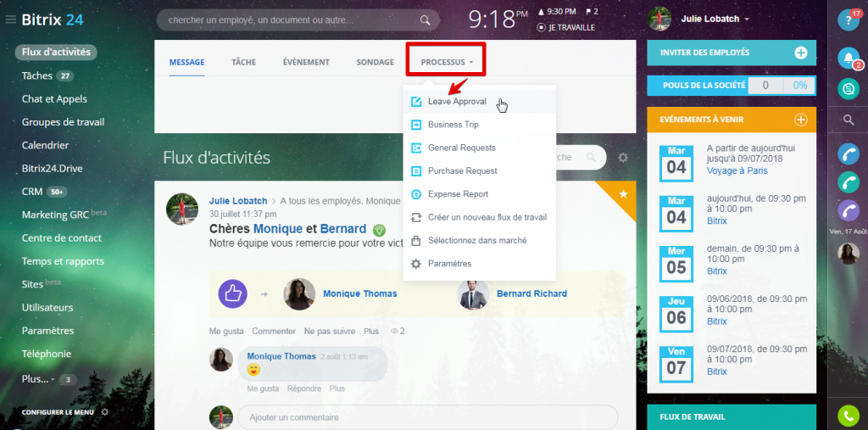
Task: Click Julie Lobatch's avatar on the post
Action: tap(182, 209)
